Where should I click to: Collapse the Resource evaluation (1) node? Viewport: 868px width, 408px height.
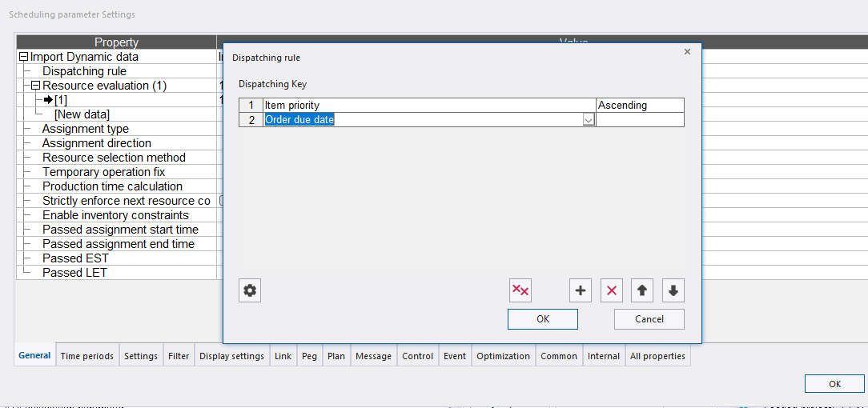[35, 86]
